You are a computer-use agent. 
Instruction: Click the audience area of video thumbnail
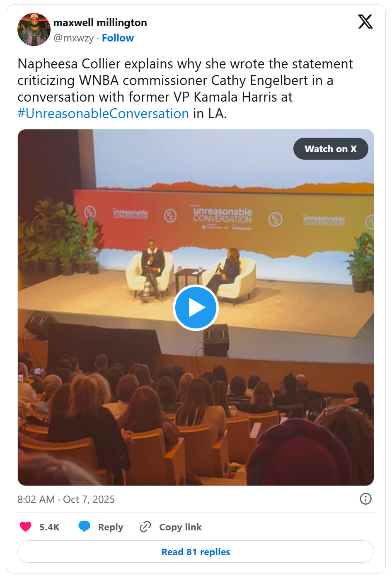196,419
